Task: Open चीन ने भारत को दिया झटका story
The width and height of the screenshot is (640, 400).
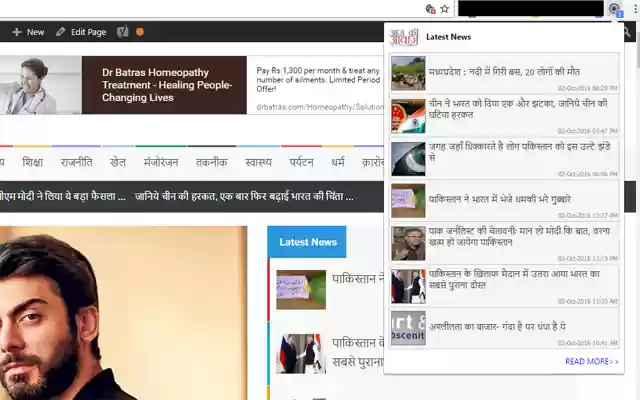Action: 504,116
